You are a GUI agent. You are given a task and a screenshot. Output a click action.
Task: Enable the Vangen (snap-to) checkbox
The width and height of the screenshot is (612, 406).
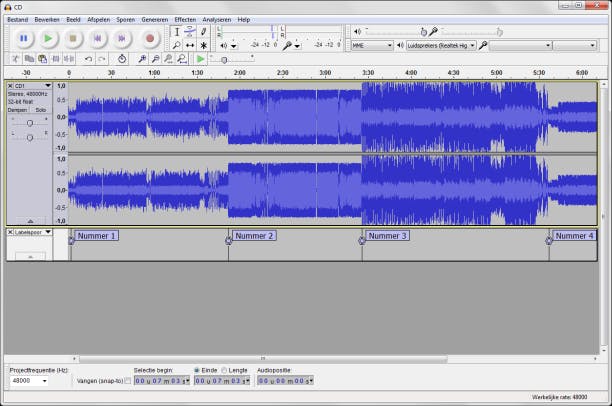click(x=127, y=380)
